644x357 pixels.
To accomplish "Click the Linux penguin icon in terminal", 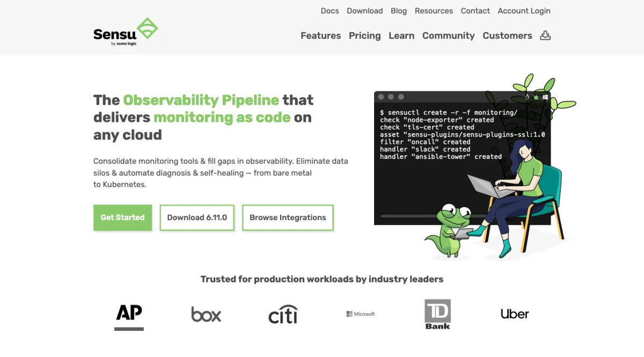I will coord(527,97).
